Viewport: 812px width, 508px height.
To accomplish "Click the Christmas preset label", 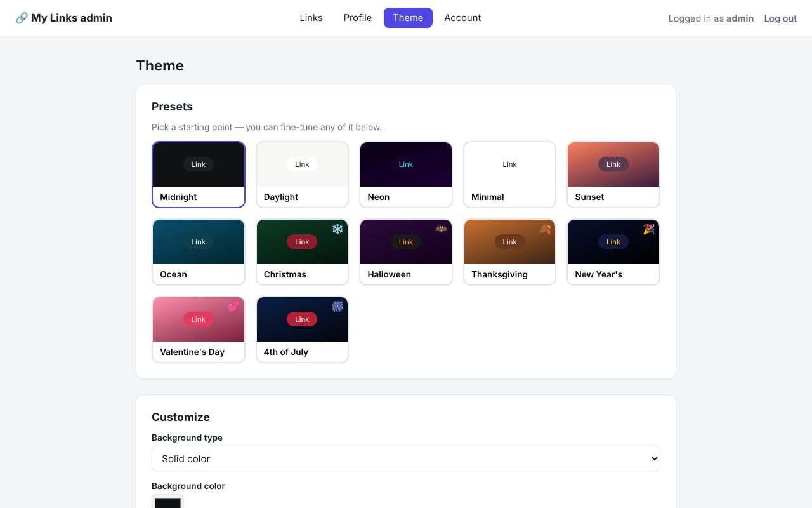I will click(285, 274).
